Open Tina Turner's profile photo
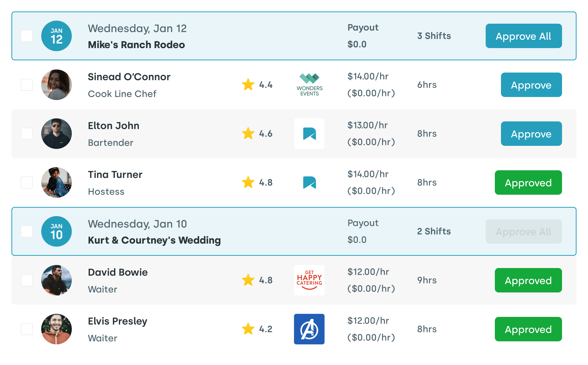Image resolution: width=588 pixels, height=365 pixels. [x=57, y=183]
